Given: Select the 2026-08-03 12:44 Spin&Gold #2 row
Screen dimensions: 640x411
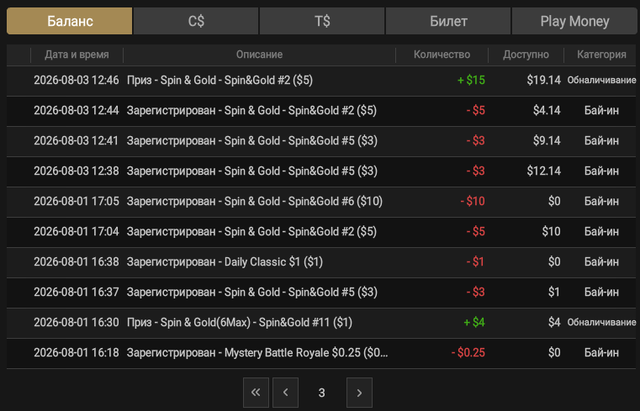Looking at the screenshot, I should click(x=321, y=111).
